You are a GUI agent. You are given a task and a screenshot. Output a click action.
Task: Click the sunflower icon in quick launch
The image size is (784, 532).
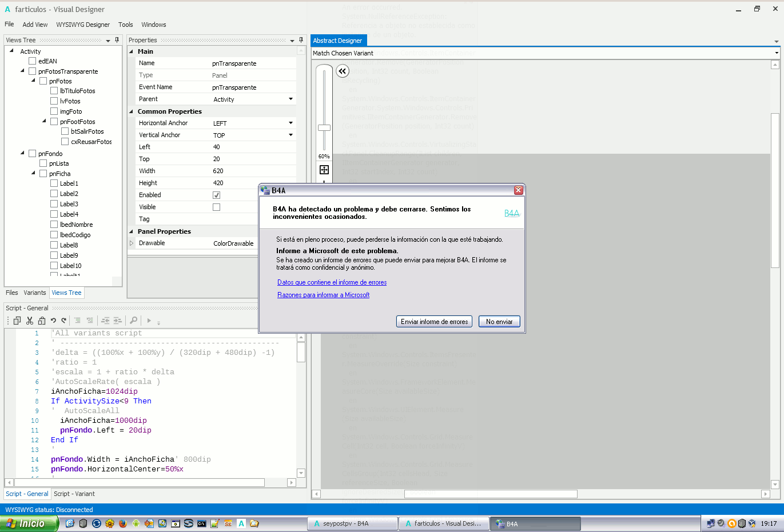110,523
